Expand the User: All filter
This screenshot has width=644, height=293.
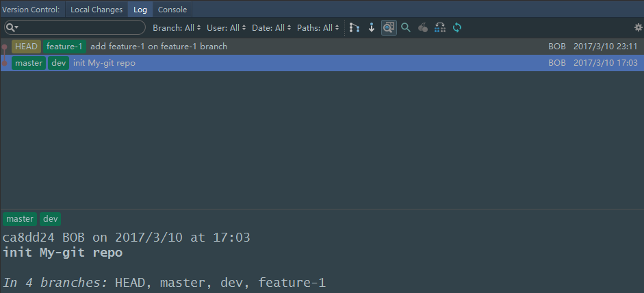tap(227, 28)
